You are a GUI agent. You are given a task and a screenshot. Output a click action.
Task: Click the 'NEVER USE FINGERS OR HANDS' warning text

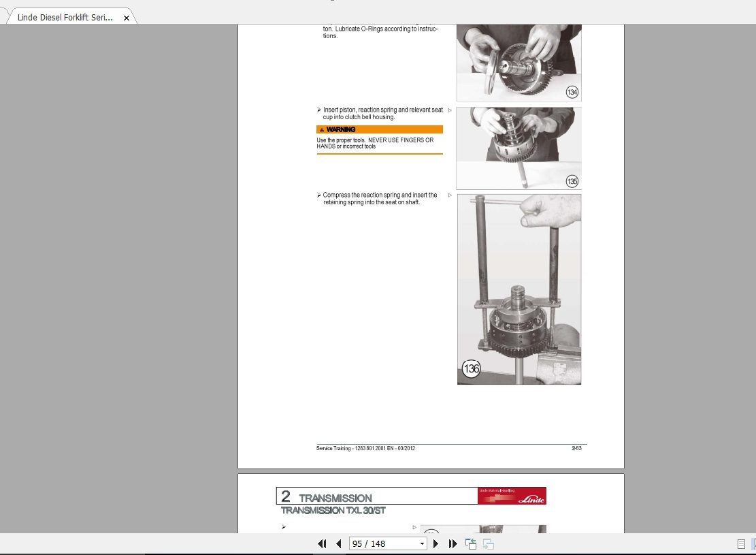point(375,143)
